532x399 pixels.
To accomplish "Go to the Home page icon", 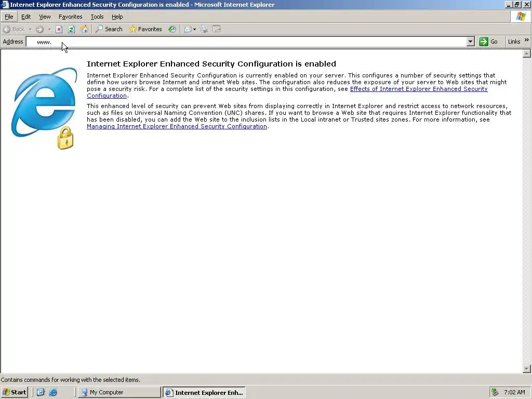I will (x=84, y=29).
